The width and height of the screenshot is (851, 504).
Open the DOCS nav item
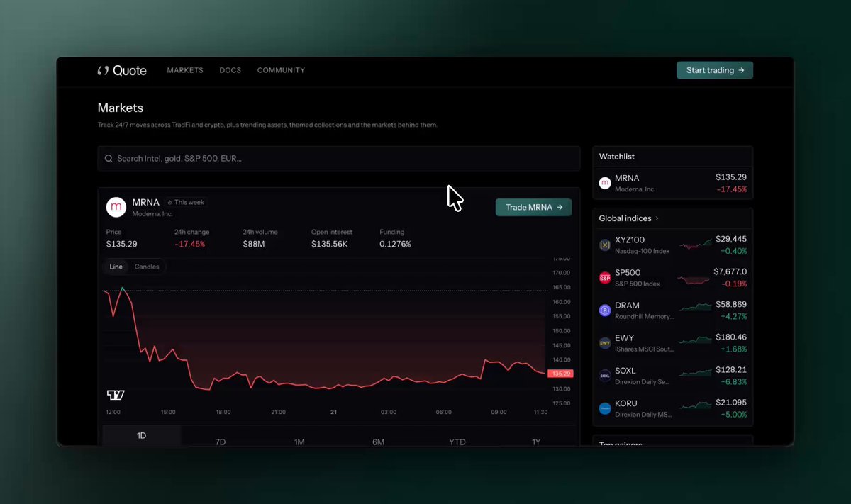[230, 70]
